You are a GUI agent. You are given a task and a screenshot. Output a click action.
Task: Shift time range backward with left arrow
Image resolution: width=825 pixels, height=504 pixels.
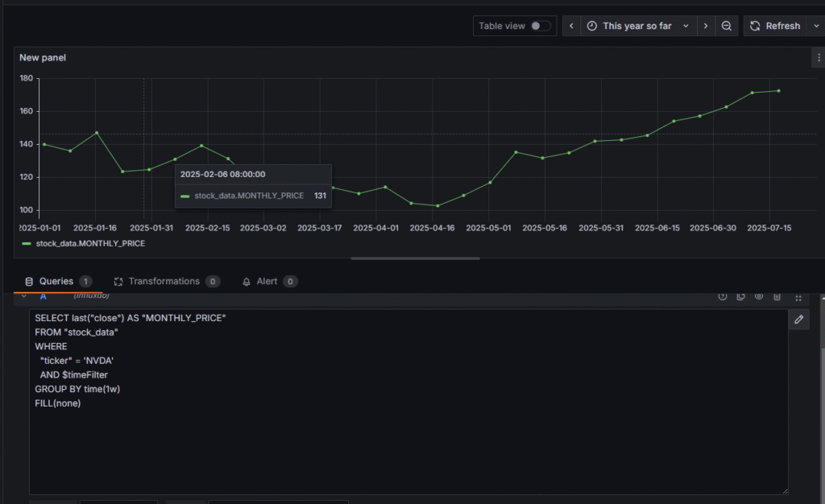571,26
